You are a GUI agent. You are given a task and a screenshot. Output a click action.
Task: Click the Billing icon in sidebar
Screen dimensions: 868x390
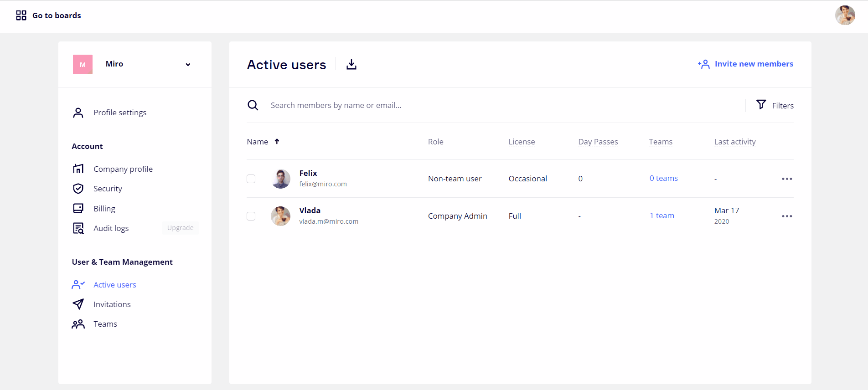78,209
